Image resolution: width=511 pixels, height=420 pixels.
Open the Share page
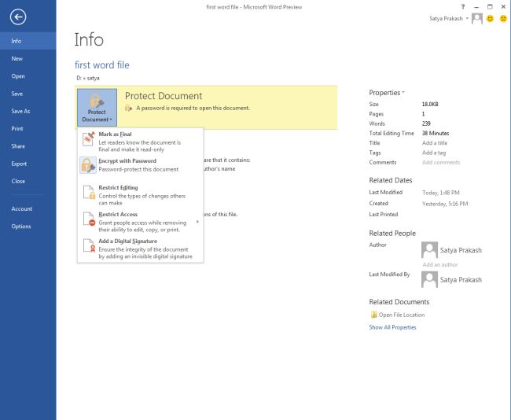coord(28,146)
